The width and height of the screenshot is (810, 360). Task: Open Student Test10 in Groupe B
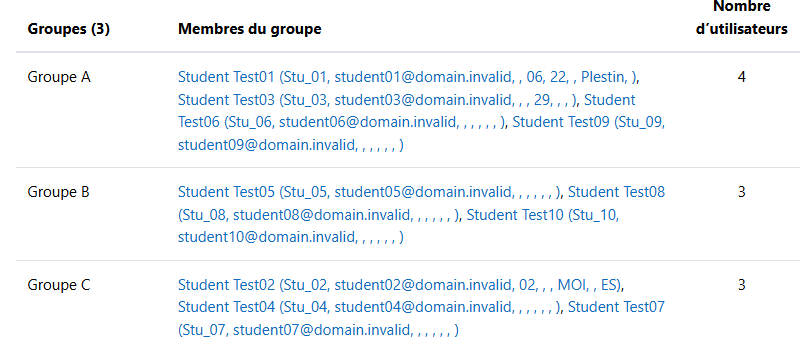(x=542, y=215)
